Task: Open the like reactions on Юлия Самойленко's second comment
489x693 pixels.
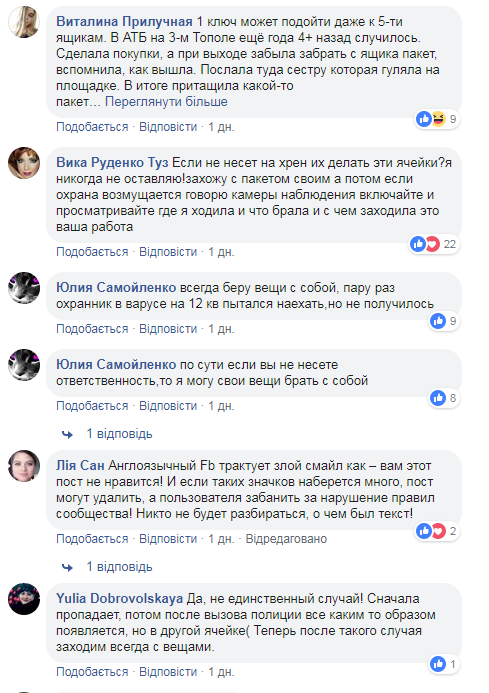Action: pos(444,398)
